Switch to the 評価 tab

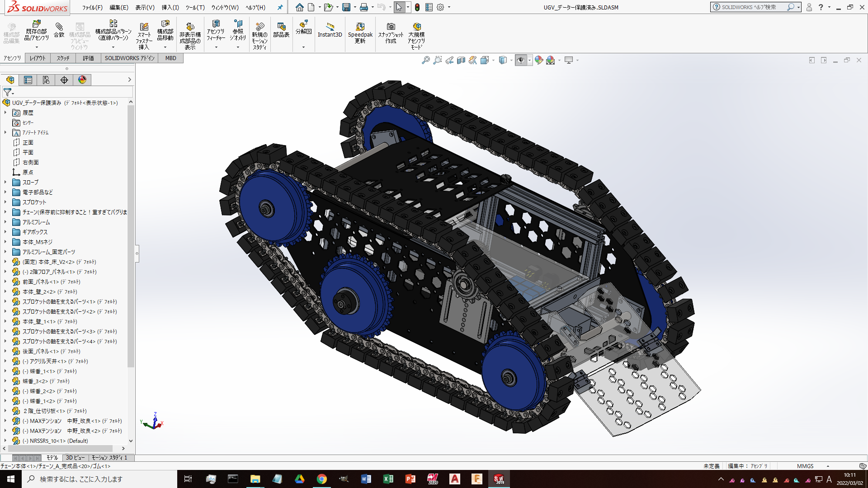88,58
